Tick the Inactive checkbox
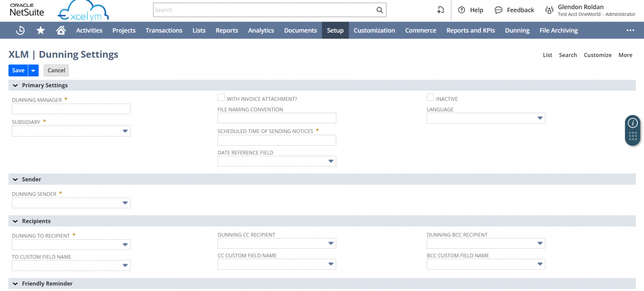The image size is (644, 291). click(430, 98)
